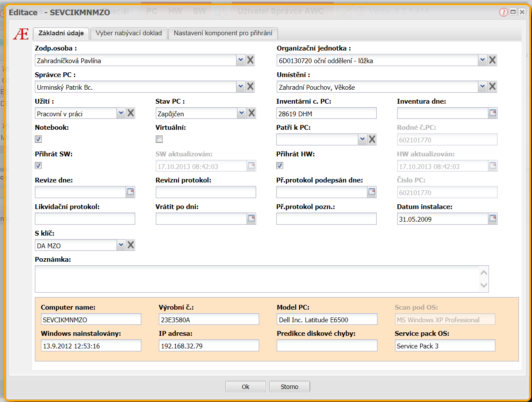
Task: Open the Umístění dropdown list
Action: (482, 87)
